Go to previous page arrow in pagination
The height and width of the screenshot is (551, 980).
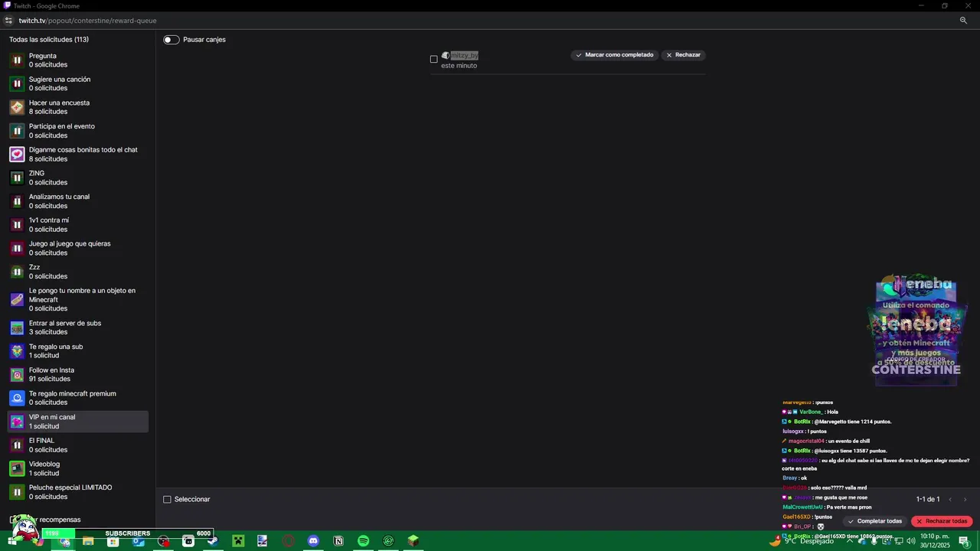[x=950, y=500]
